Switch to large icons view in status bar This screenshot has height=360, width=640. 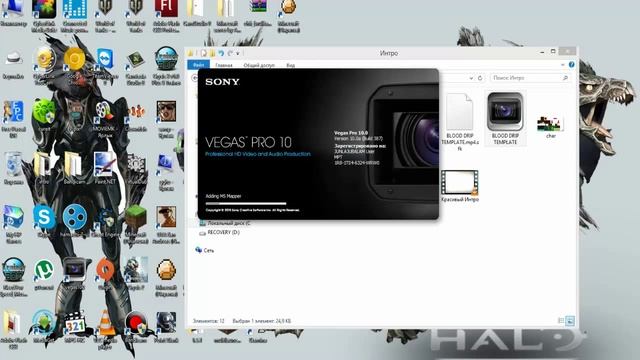click(x=570, y=321)
